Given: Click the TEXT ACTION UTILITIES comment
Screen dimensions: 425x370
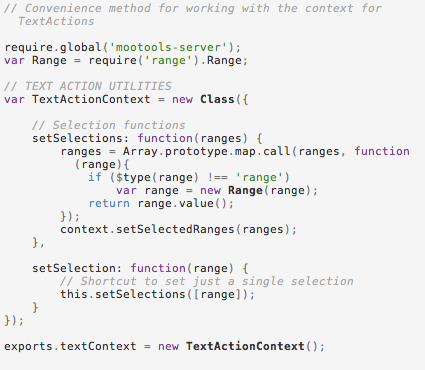Looking at the screenshot, I should (x=88, y=86).
